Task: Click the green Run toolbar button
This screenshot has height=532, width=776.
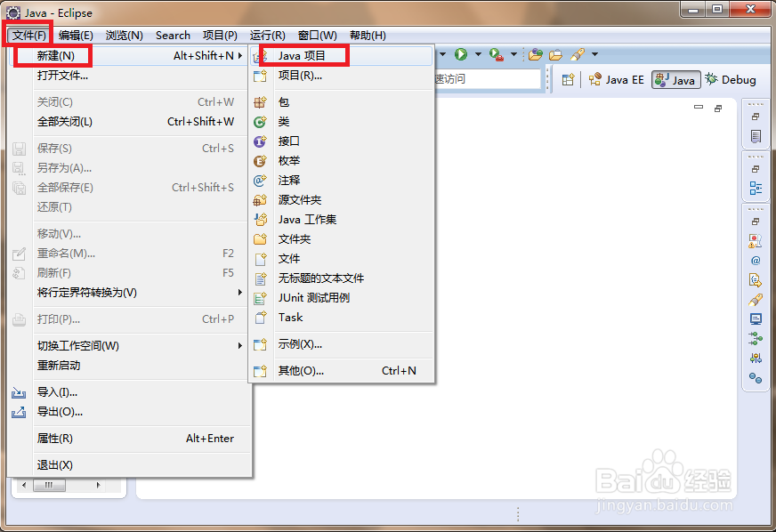Action: click(461, 54)
